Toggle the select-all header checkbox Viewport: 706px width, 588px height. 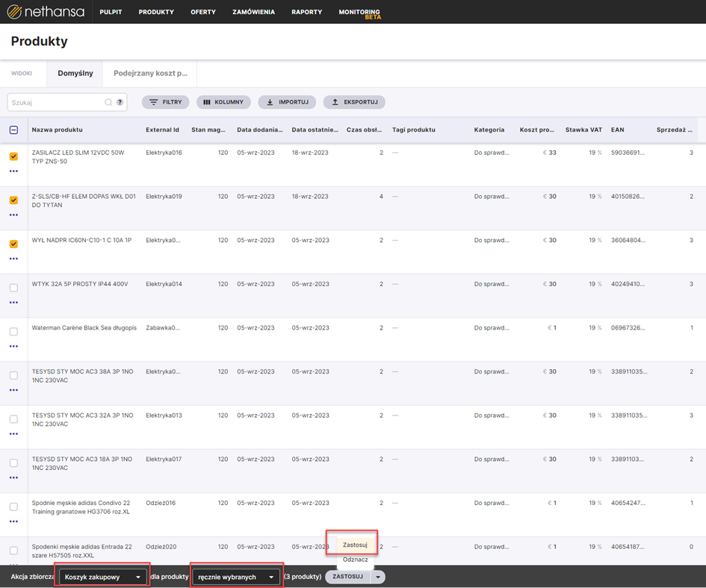14,130
